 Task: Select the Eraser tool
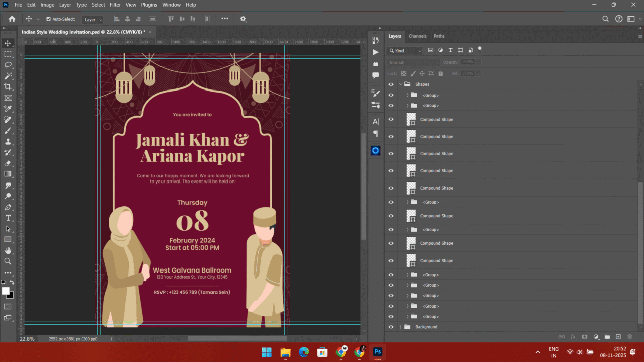point(8,163)
